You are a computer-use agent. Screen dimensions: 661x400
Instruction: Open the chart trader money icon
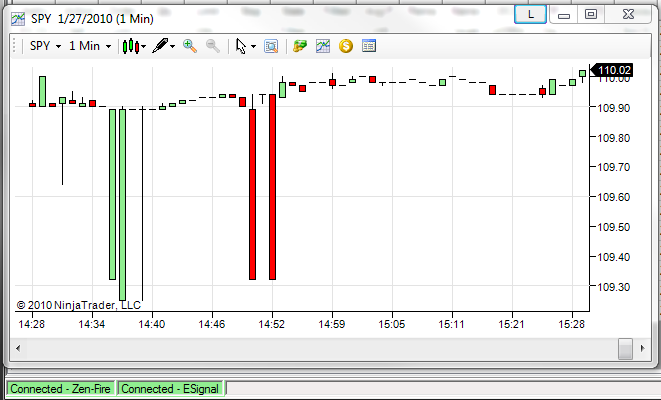(x=300, y=46)
